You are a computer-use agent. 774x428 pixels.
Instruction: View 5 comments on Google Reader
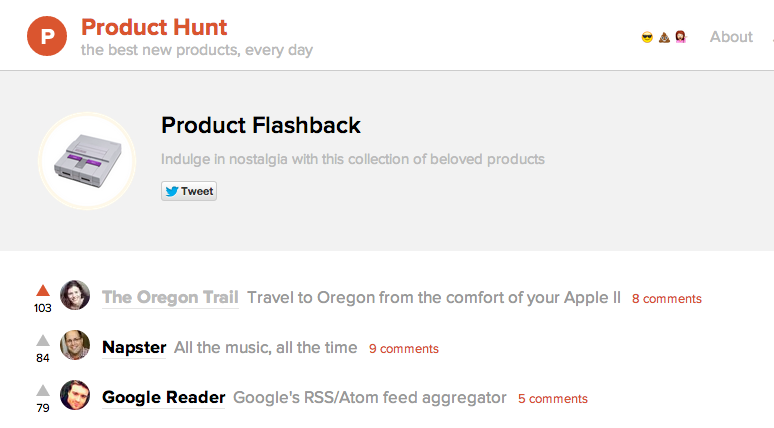(553, 398)
